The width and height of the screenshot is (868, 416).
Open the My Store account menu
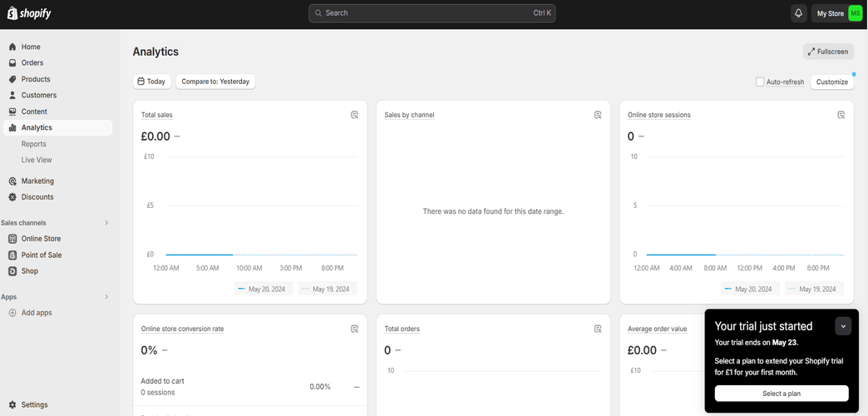coord(839,13)
